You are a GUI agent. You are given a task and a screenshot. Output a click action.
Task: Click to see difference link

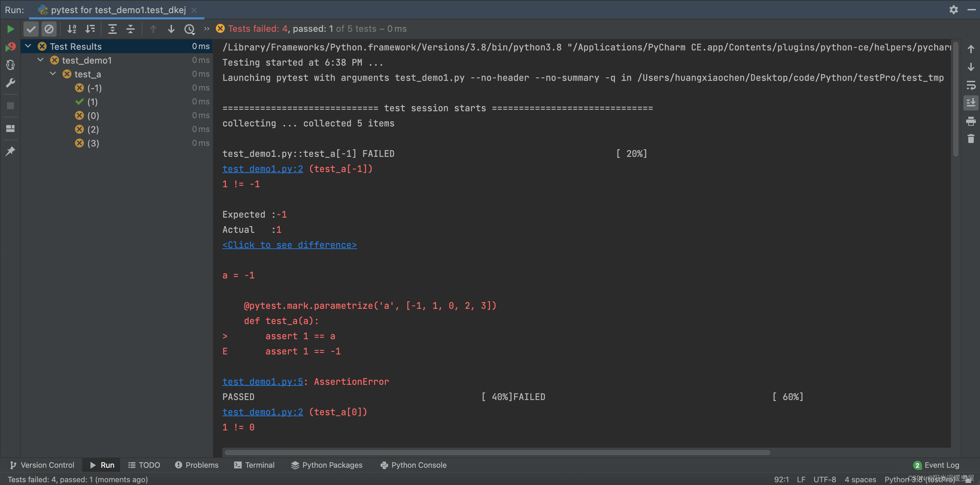coord(289,244)
